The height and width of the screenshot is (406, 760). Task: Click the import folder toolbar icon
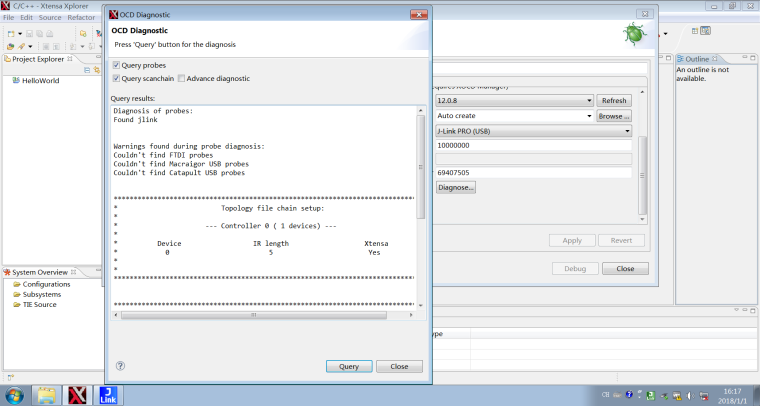point(83,33)
